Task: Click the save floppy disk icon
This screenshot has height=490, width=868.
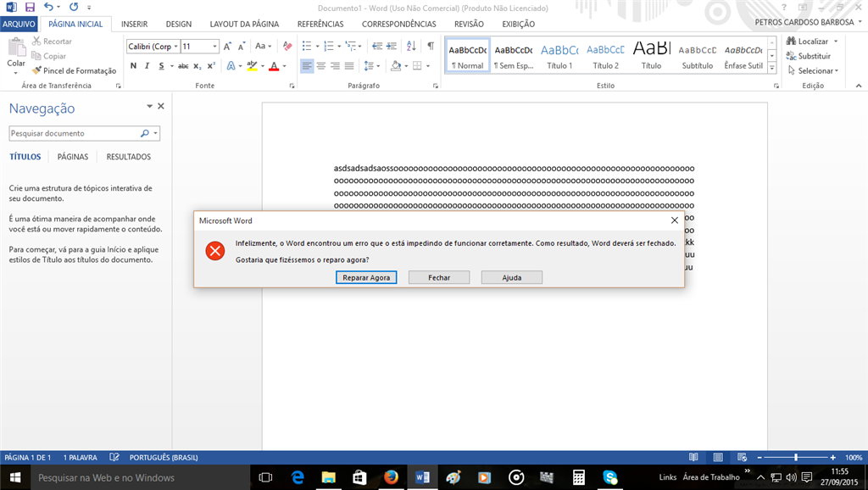Action: click(x=30, y=7)
